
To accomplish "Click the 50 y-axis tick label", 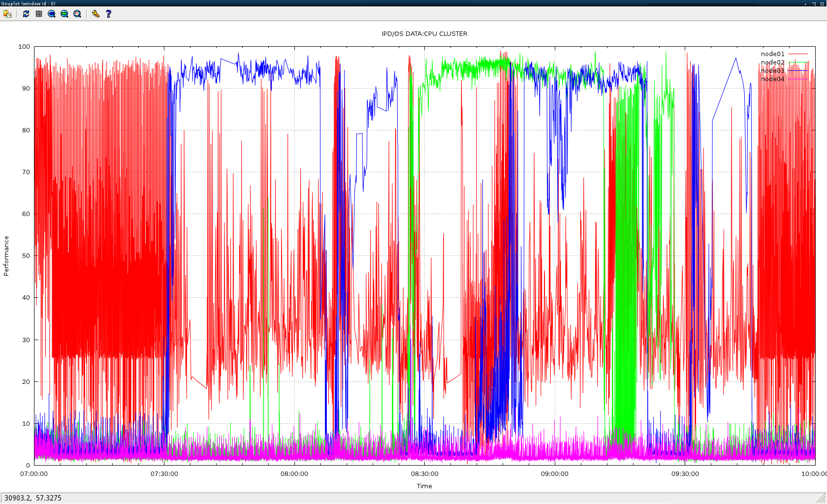I will (26, 256).
